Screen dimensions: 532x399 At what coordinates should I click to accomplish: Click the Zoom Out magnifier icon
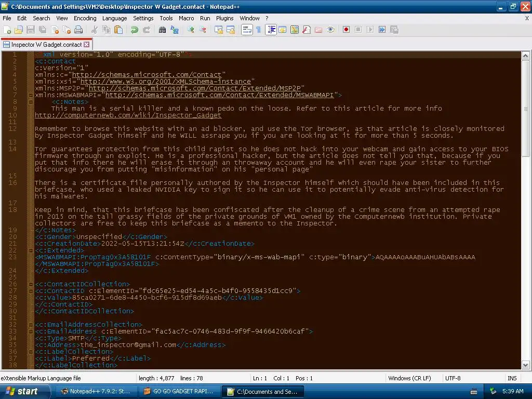tap(203, 30)
